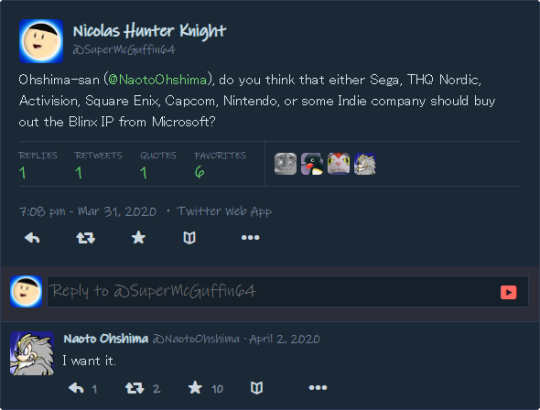Retweet Naoto Ohshima's 'I want it.' reply
The height and width of the screenshot is (410, 540).
click(135, 388)
